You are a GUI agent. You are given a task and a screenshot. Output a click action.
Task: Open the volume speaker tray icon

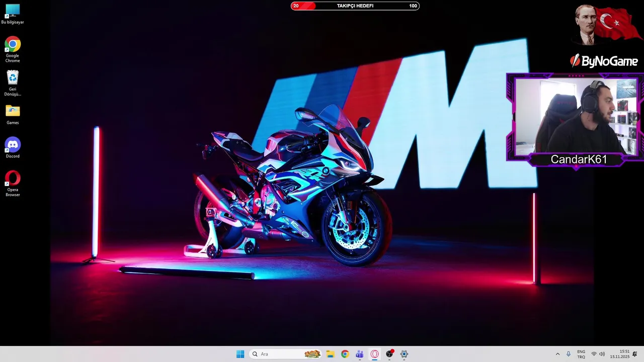click(602, 354)
